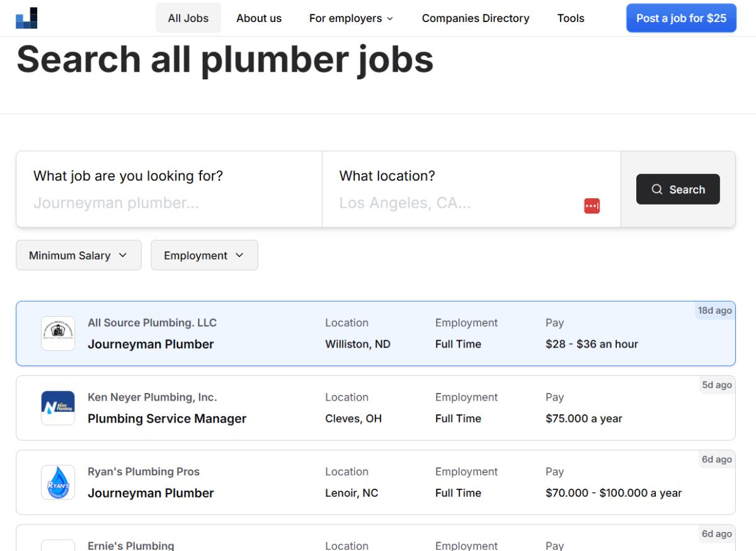Image resolution: width=756 pixels, height=551 pixels.
Task: Focus the location search field
Action: pos(460,203)
